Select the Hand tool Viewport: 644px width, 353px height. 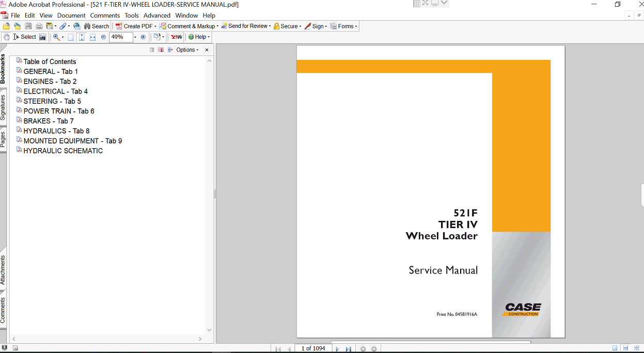(x=6, y=37)
